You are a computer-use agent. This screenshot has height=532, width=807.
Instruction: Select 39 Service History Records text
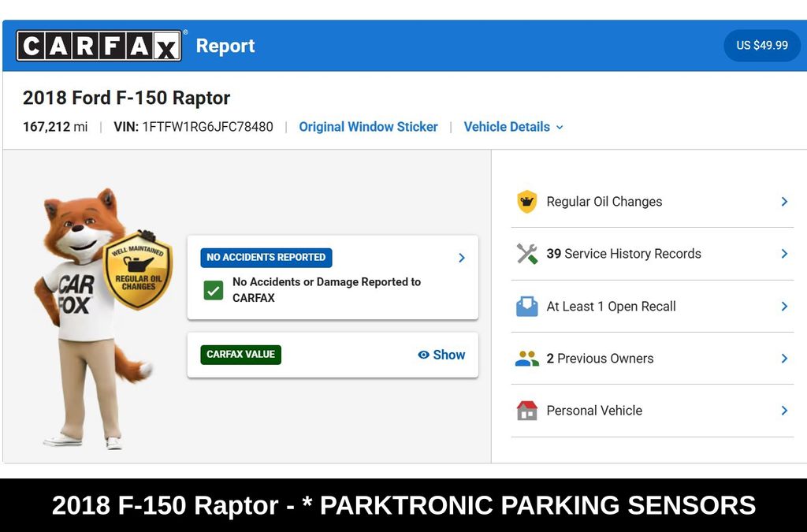click(624, 254)
